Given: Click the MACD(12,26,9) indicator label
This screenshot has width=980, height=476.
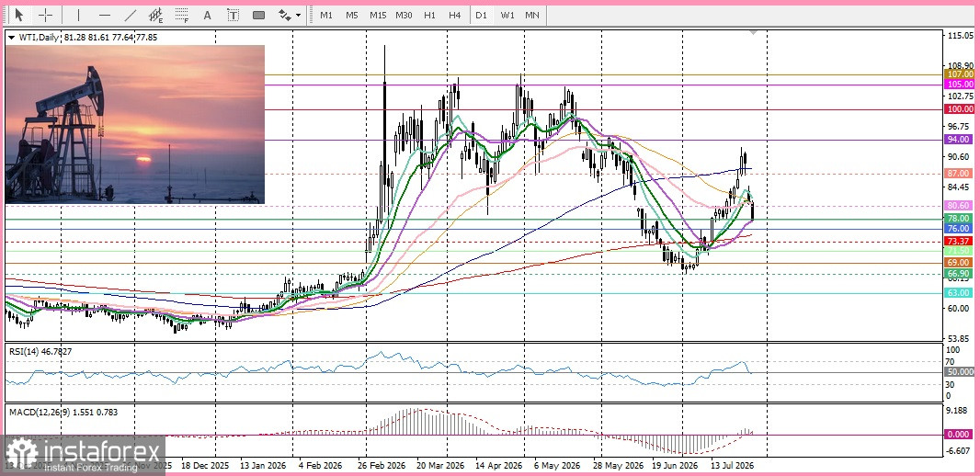Looking at the screenshot, I should pyautogui.click(x=63, y=412).
